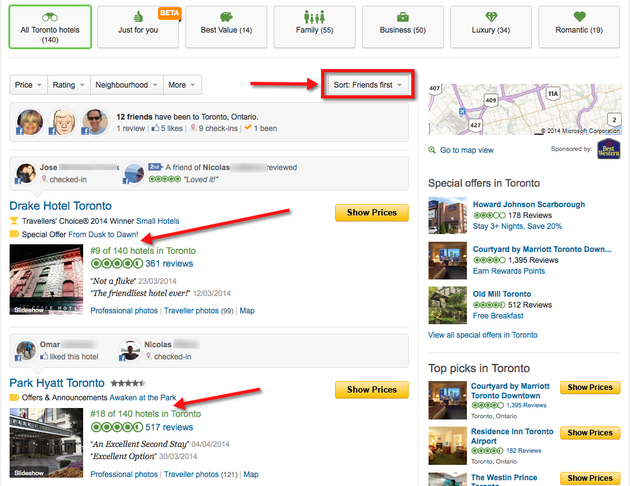Open the Sort: Friends first dropdown
630x486 pixels.
point(366,85)
